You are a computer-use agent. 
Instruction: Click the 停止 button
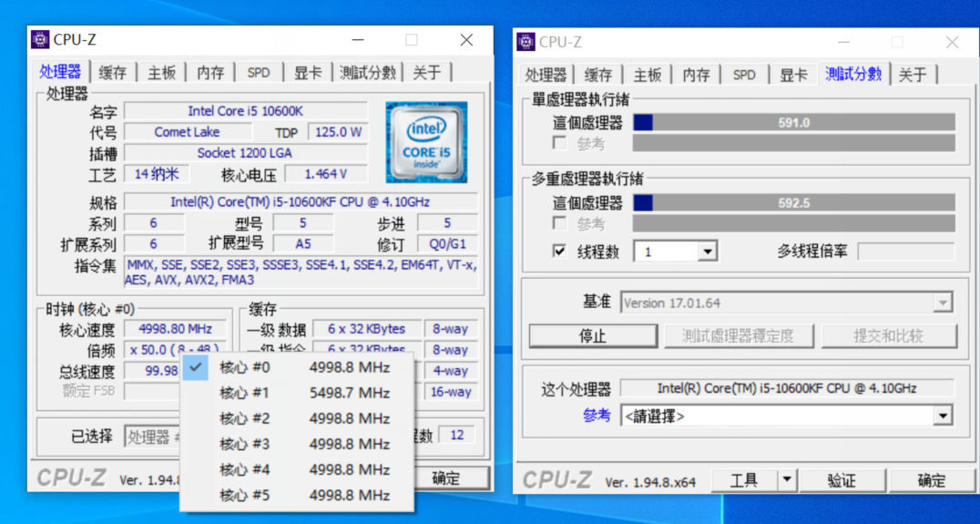click(x=593, y=336)
